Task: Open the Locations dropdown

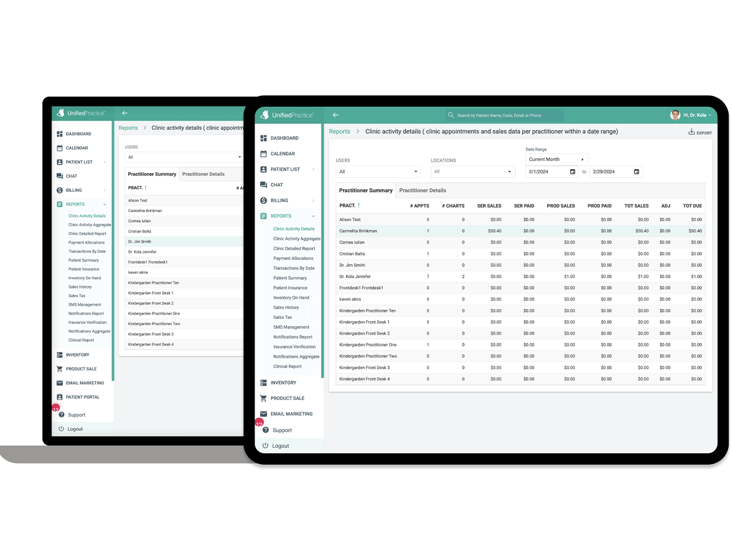Action: click(472, 171)
